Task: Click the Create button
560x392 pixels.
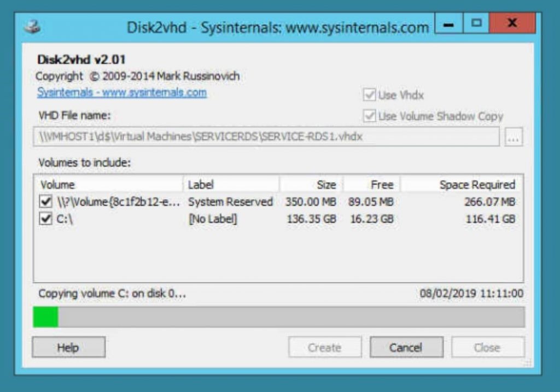Action: tap(325, 347)
